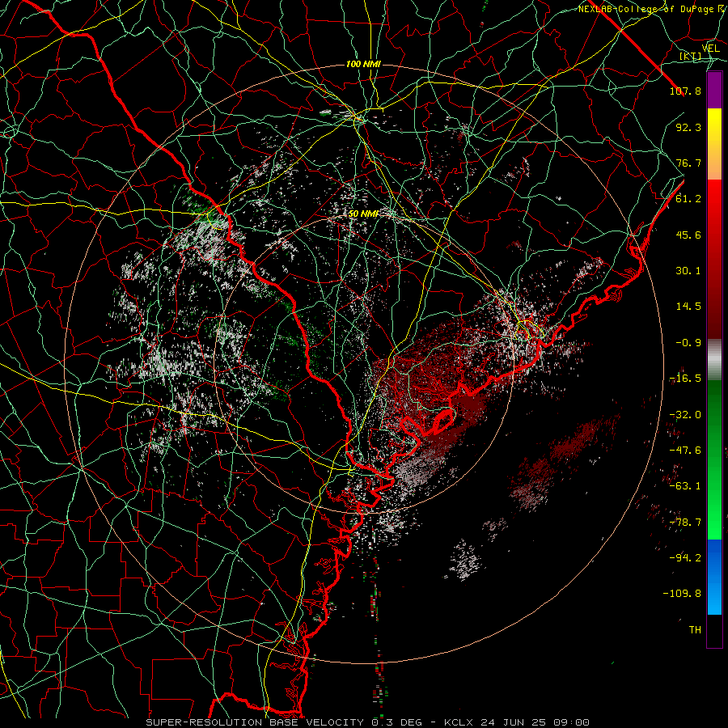Click the gray near-zero segment of the color bar
728x728 pixels.
pyautogui.click(x=714, y=360)
